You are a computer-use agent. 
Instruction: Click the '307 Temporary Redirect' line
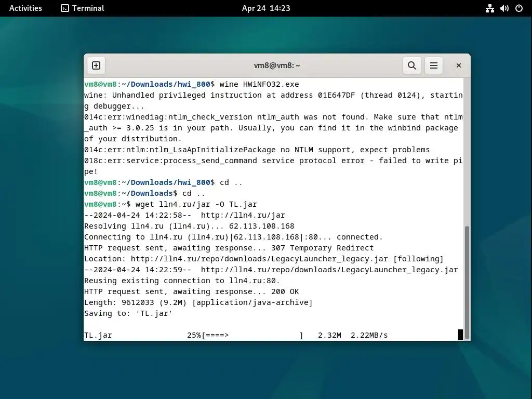(x=229, y=248)
